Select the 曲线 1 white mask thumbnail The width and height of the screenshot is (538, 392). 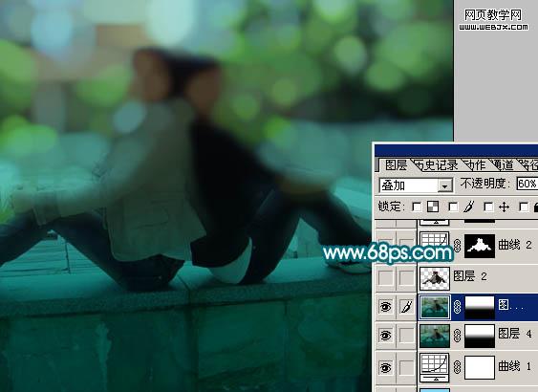[x=480, y=368]
